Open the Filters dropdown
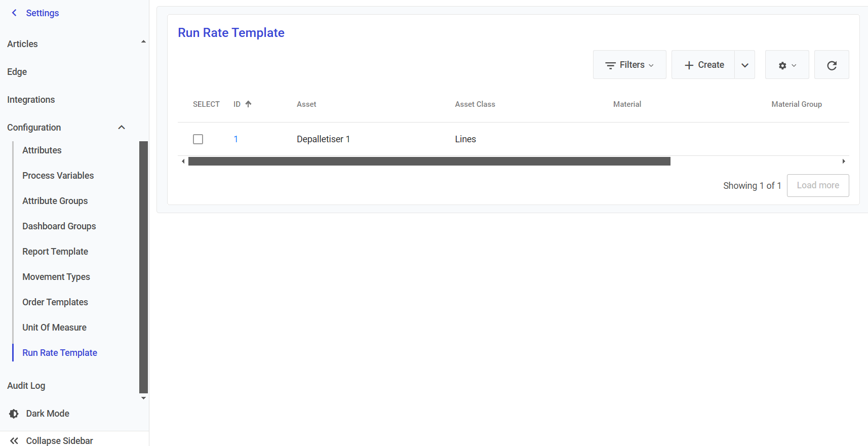 pos(629,65)
